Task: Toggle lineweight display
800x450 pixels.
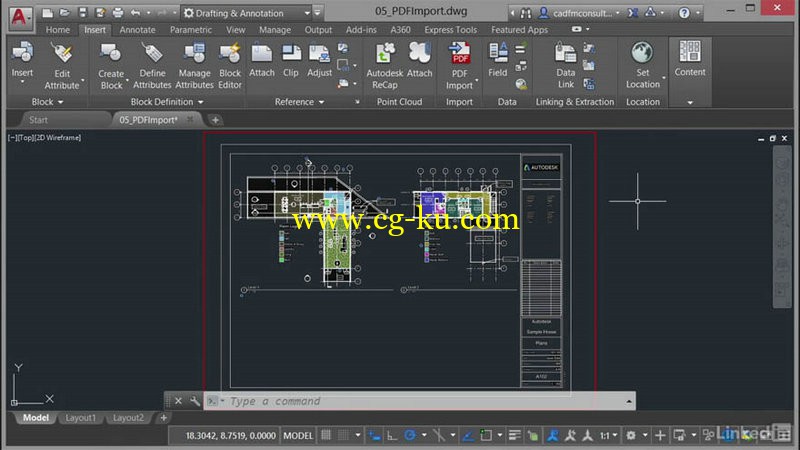Action: pos(515,435)
